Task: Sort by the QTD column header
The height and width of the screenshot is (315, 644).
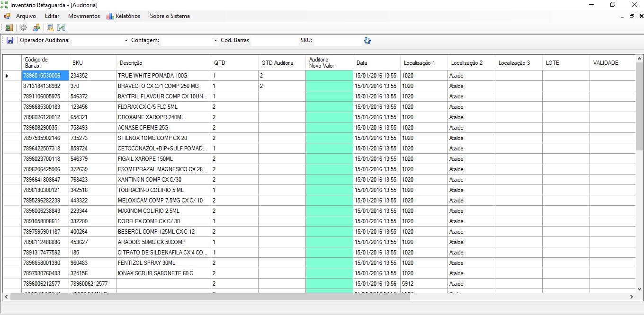Action: pyautogui.click(x=234, y=62)
